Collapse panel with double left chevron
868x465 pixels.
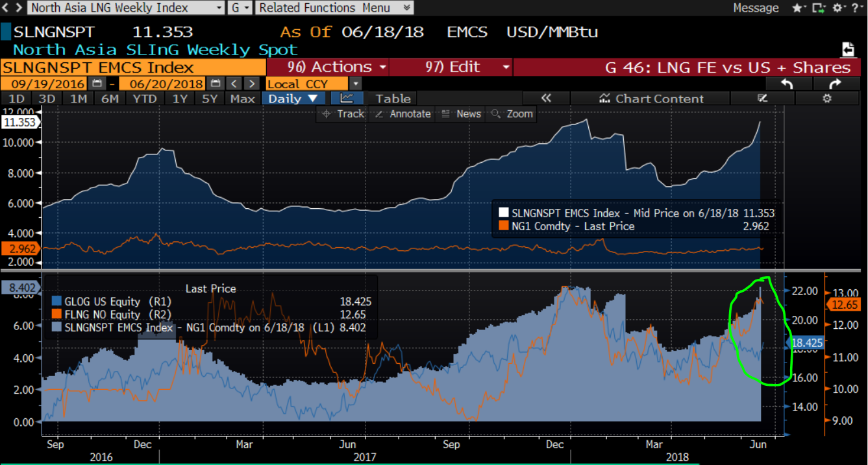pyautogui.click(x=546, y=99)
